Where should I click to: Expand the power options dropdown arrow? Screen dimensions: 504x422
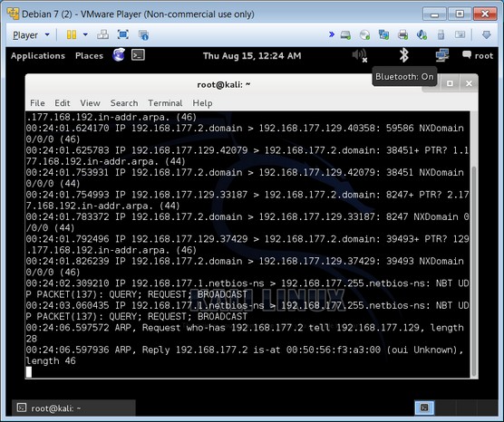pyautogui.click(x=85, y=34)
